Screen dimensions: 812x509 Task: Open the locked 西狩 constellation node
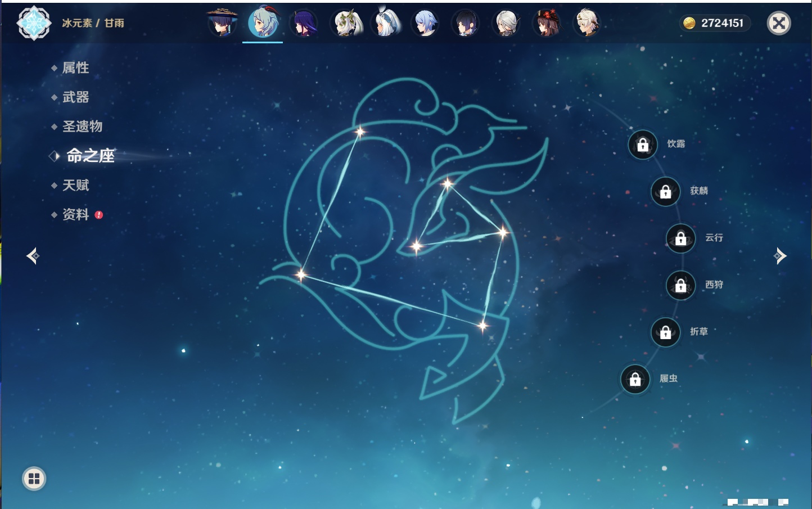(x=681, y=286)
